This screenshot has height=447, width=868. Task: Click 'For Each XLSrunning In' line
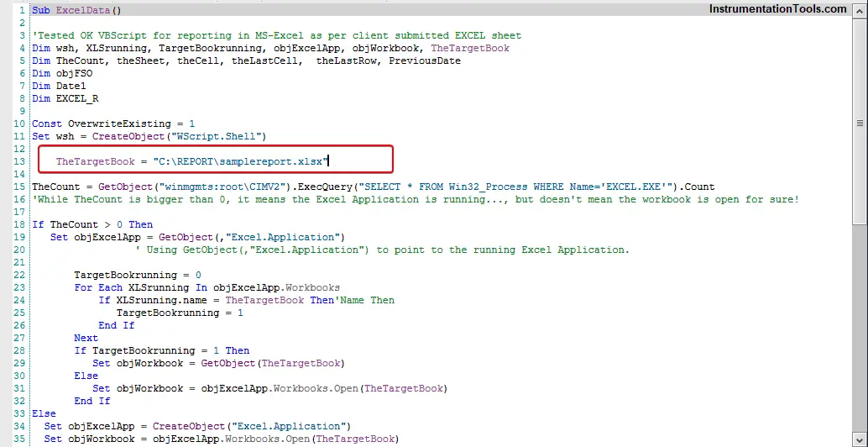(x=207, y=287)
